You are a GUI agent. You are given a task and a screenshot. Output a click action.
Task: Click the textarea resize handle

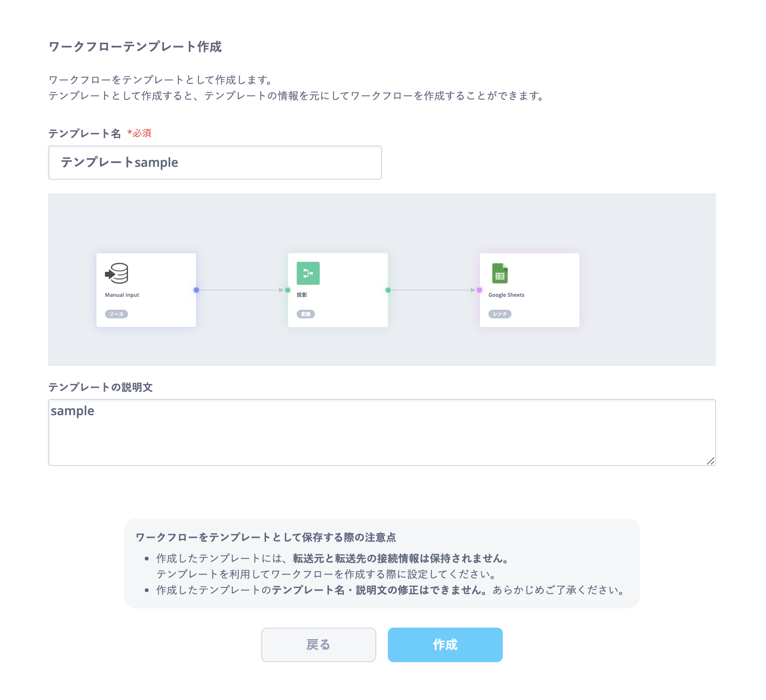[711, 462]
